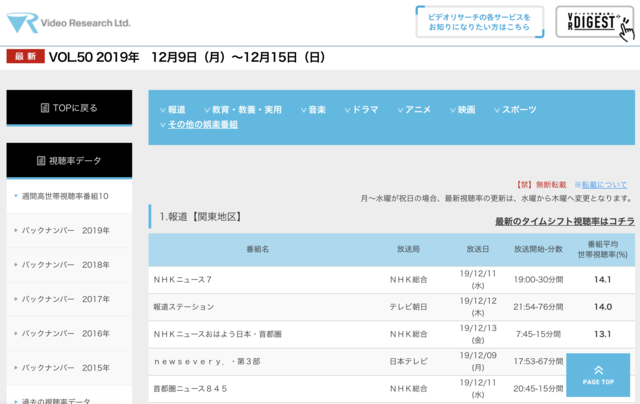Image resolution: width=640 pixels, height=404 pixels.
Task: Jump to 教育・教養・実用 category
Action: coord(243,110)
